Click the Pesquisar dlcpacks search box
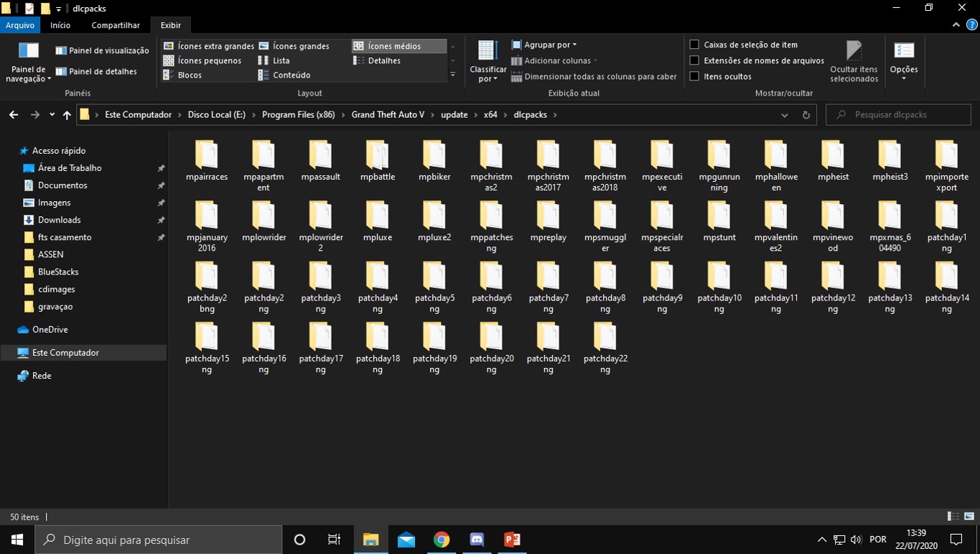This screenshot has width=980, height=554. 899,114
